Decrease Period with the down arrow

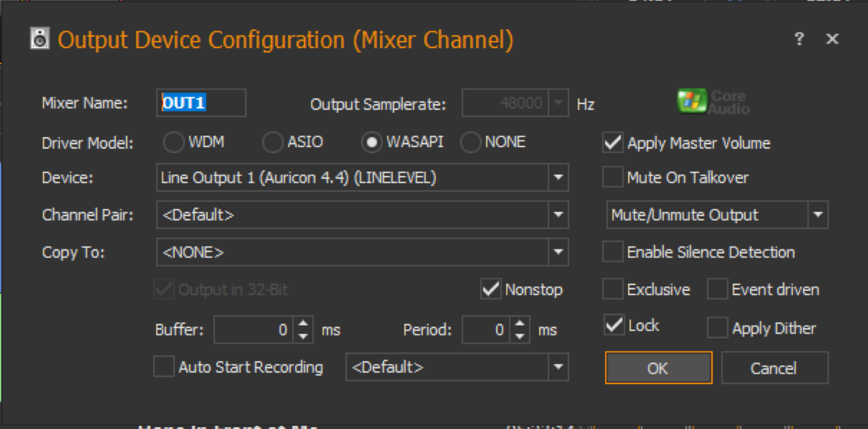[520, 336]
